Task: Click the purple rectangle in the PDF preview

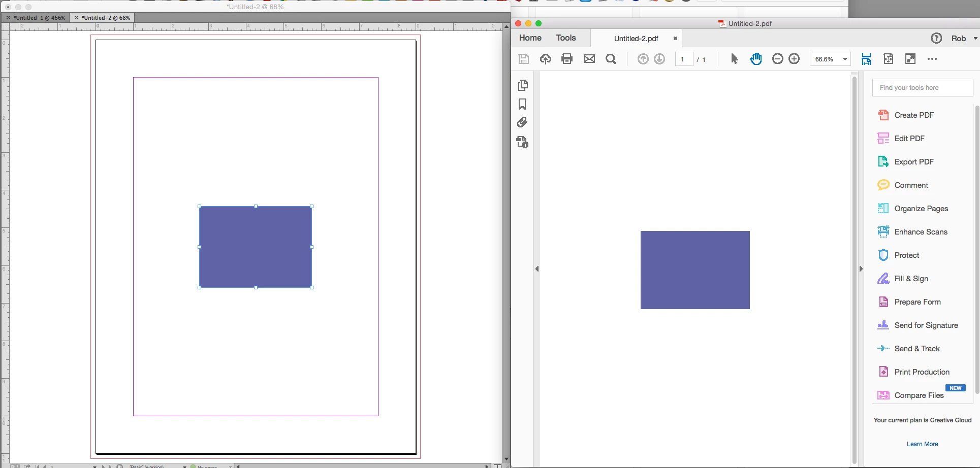Action: (695, 270)
